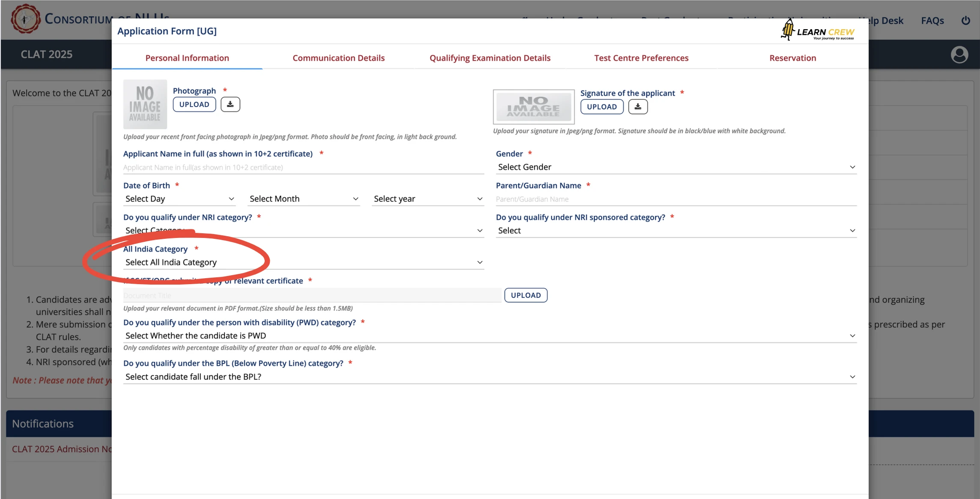Image resolution: width=980 pixels, height=499 pixels.
Task: Expand the NRI category dropdown
Action: coord(304,230)
